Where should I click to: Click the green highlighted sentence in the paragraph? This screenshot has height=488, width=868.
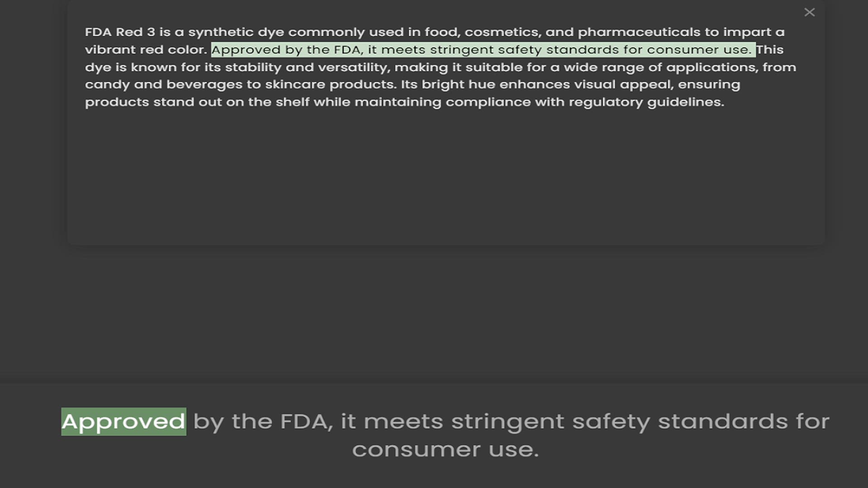(483, 50)
